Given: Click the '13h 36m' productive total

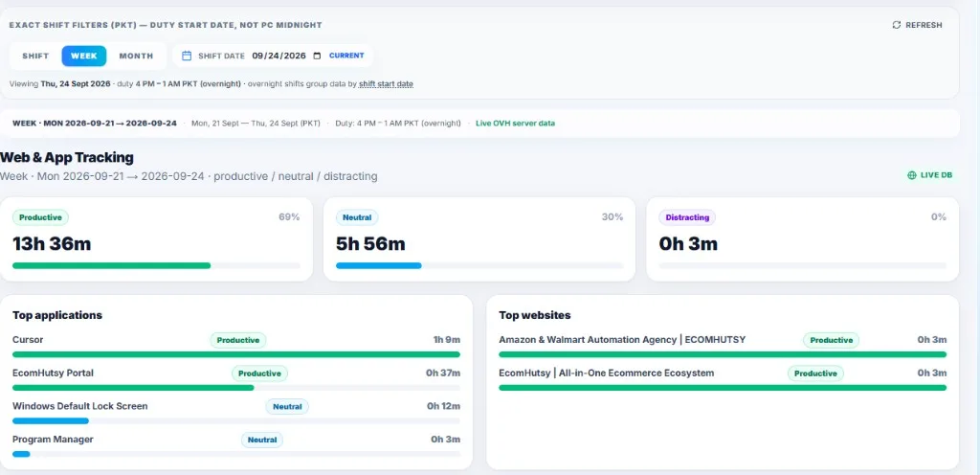Looking at the screenshot, I should [52, 243].
